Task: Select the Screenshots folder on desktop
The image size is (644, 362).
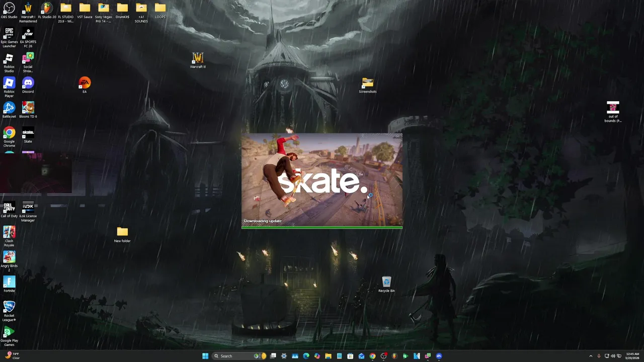Action: pos(367,85)
